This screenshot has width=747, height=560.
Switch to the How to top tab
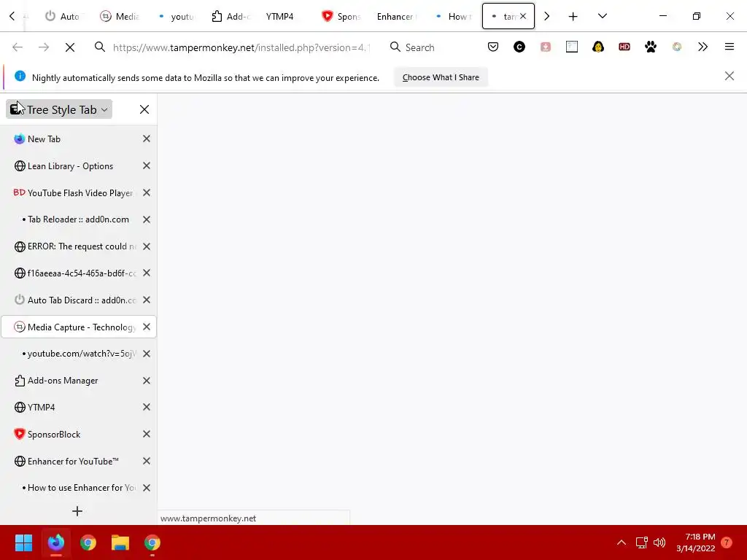coord(452,16)
